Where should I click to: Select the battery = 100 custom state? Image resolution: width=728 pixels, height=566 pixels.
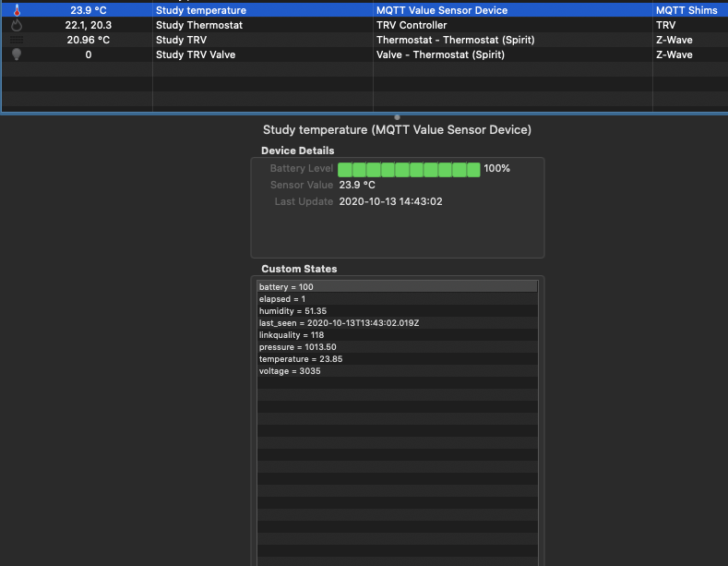(x=398, y=287)
